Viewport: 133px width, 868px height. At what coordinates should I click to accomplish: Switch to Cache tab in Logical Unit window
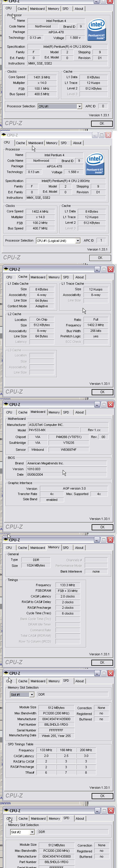[21, 143]
